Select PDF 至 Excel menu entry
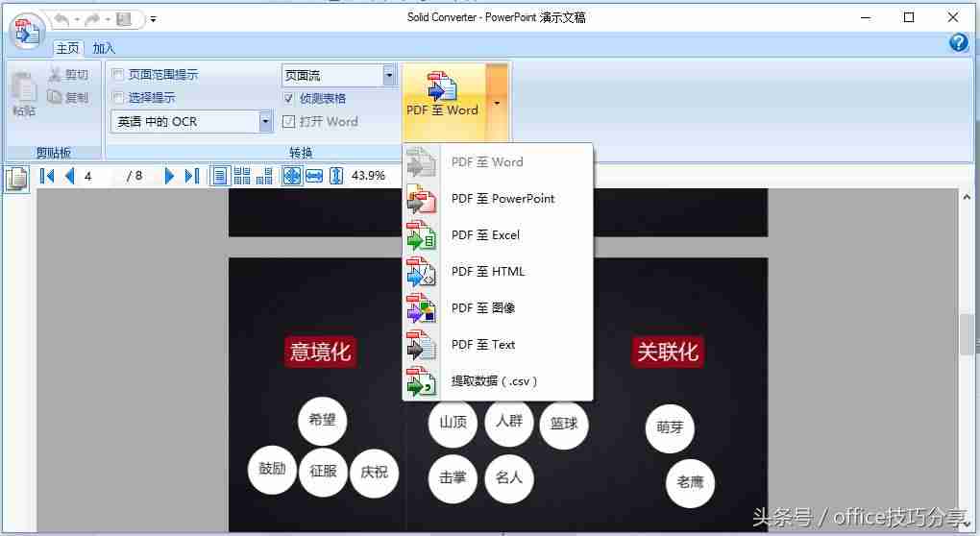This screenshot has width=980, height=536. tap(498, 235)
